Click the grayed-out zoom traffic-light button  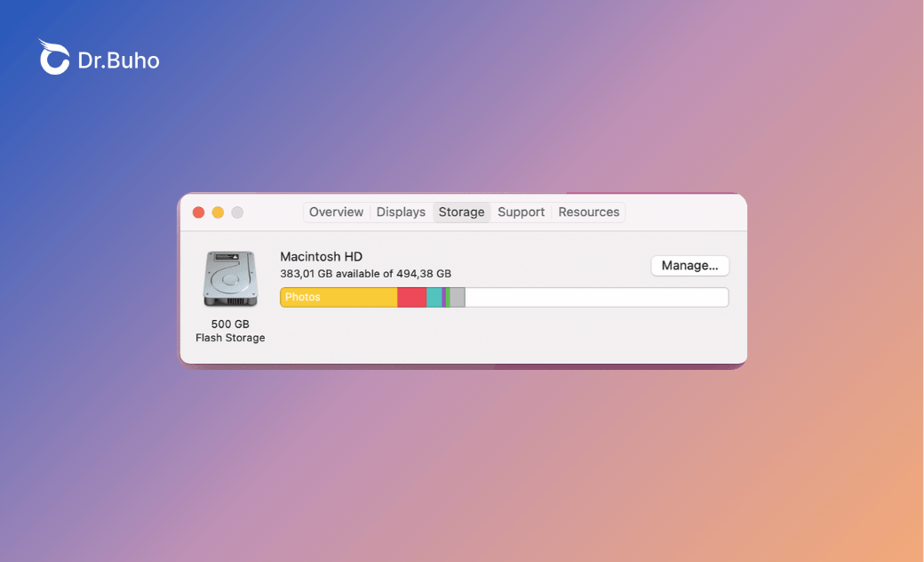(x=236, y=213)
